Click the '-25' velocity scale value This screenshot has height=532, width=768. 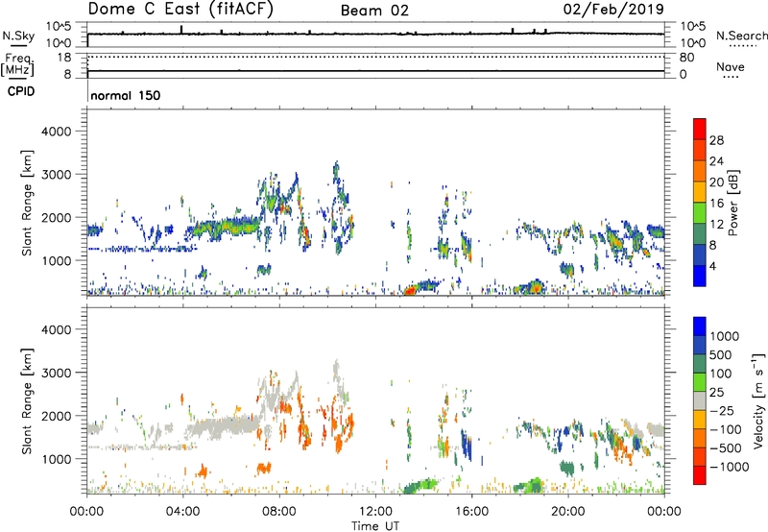(724, 410)
